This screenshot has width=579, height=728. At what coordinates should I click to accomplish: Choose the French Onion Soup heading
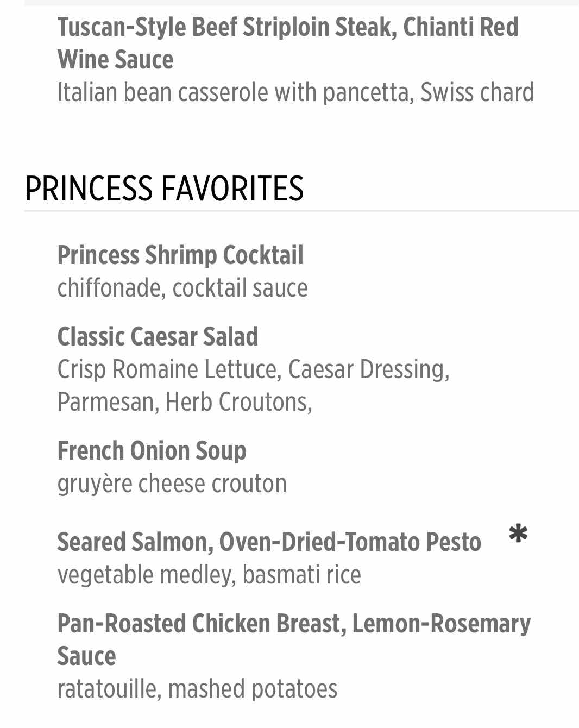tap(152, 451)
